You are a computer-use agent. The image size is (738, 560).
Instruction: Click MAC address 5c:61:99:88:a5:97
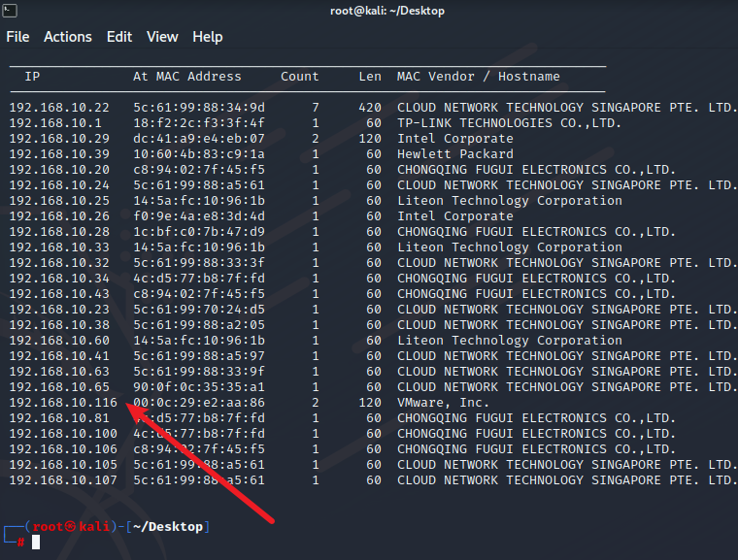pyautogui.click(x=199, y=356)
